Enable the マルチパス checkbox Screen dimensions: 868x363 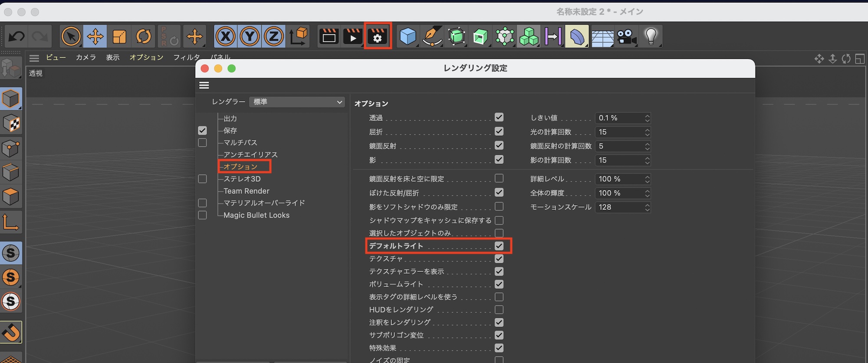202,143
